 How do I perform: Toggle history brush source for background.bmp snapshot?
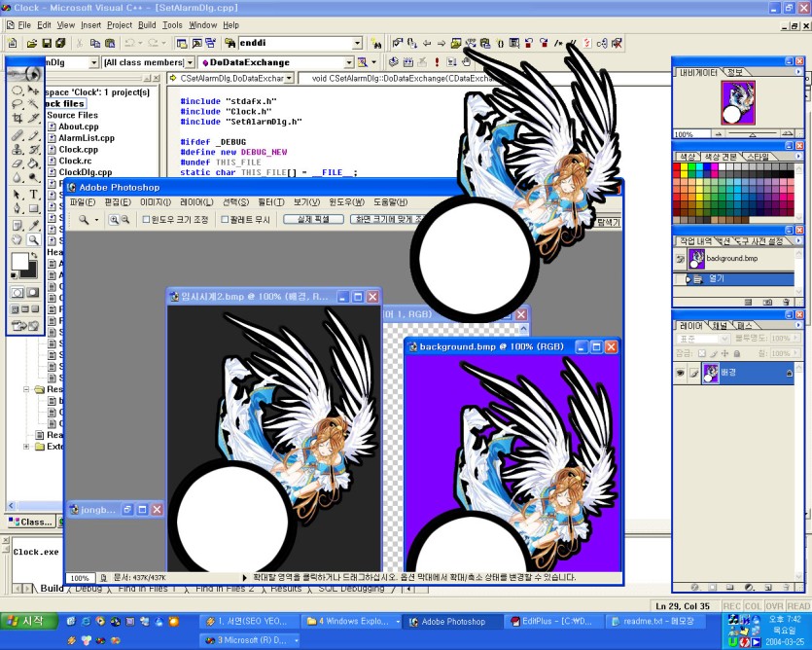[680, 259]
